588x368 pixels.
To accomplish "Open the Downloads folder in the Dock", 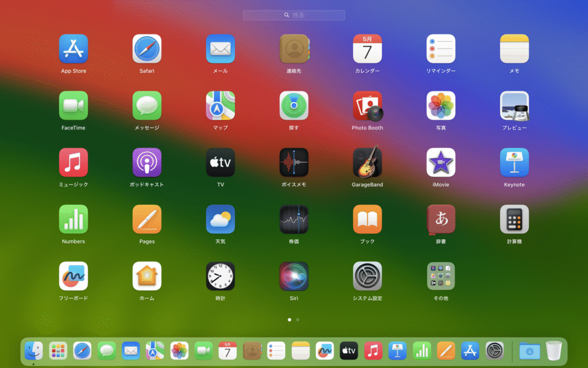I will (x=529, y=351).
